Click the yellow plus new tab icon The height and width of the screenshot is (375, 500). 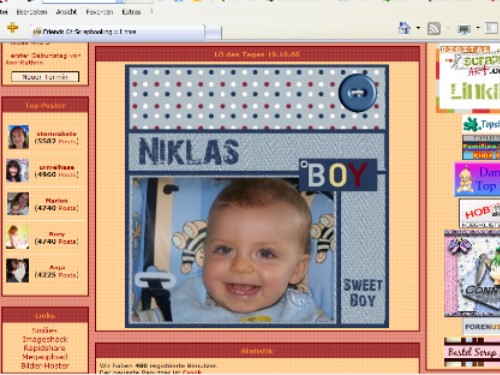12,27
